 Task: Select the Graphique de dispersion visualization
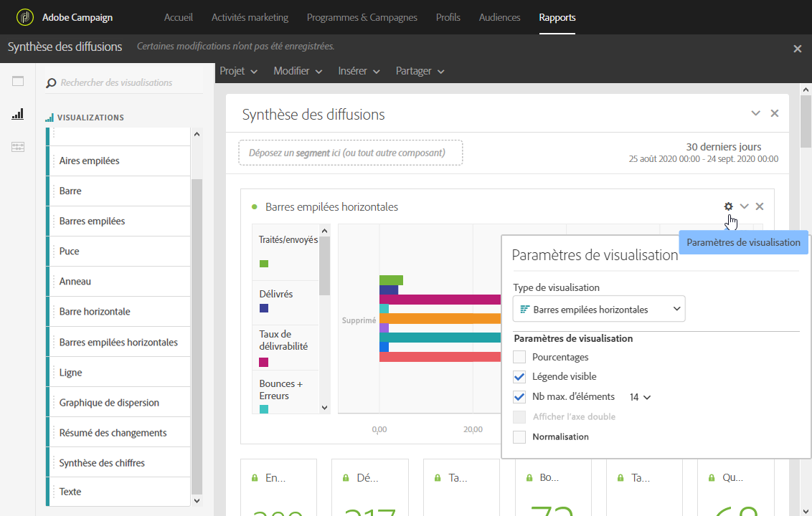(109, 403)
